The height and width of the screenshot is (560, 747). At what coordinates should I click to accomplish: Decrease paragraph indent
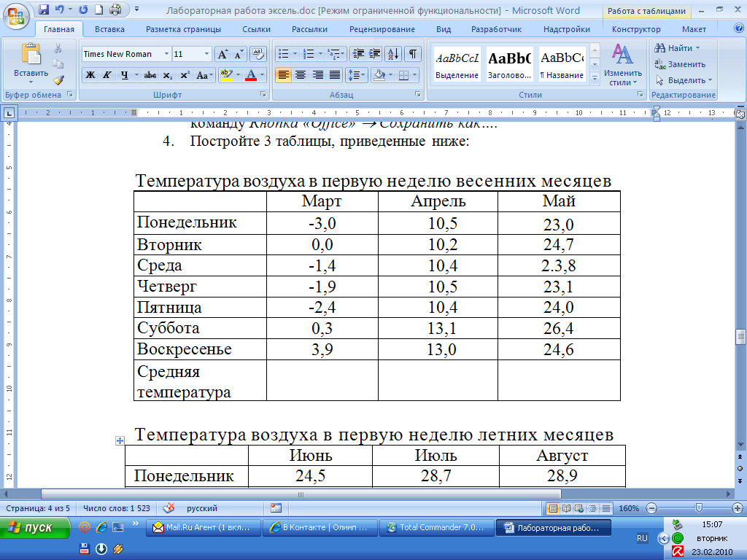[x=358, y=54]
